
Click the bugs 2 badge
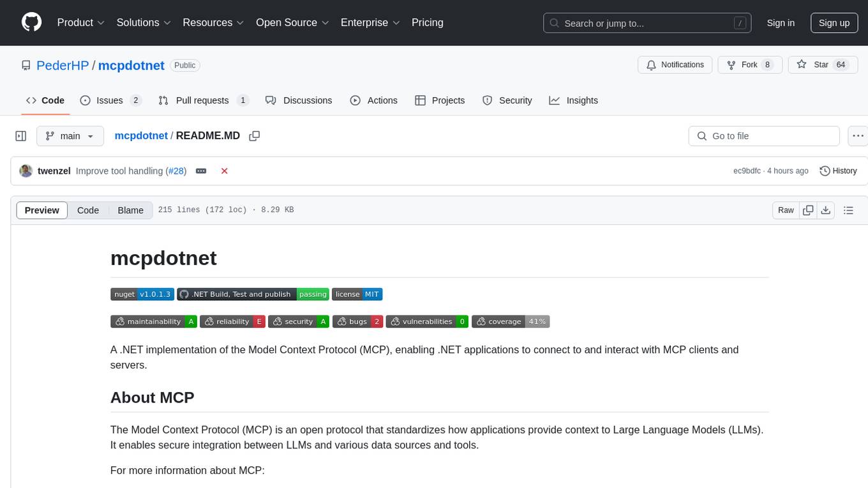click(357, 322)
